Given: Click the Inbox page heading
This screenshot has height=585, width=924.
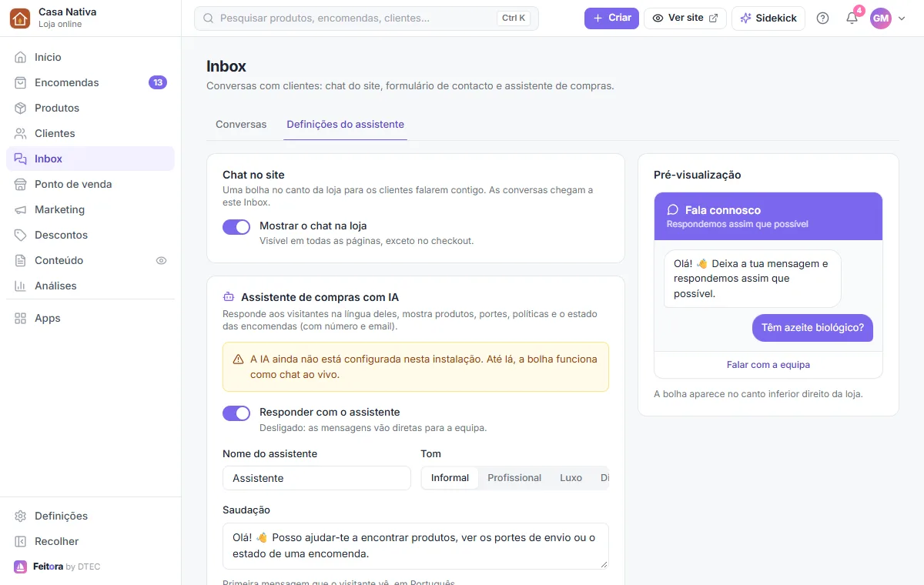Looking at the screenshot, I should (226, 66).
